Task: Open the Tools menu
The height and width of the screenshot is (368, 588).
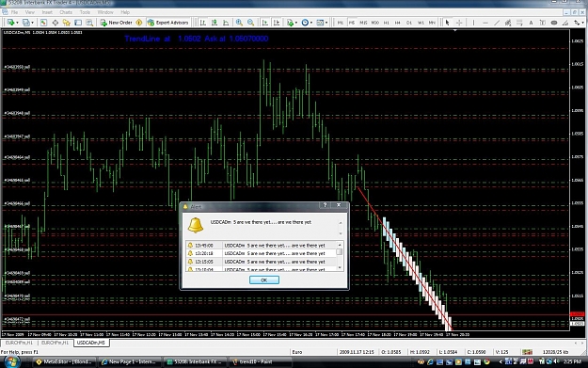Action: (85, 12)
